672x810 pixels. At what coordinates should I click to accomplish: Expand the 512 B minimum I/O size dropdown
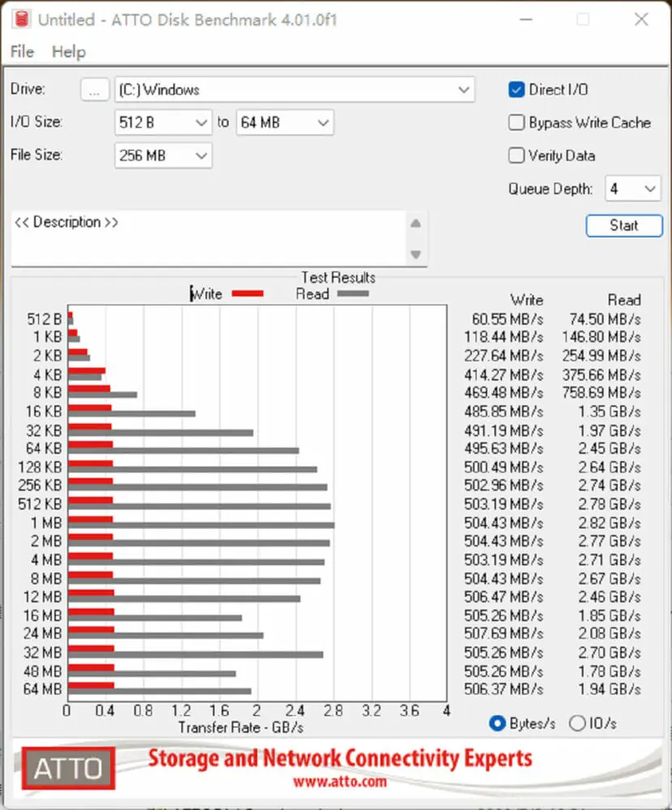163,123
